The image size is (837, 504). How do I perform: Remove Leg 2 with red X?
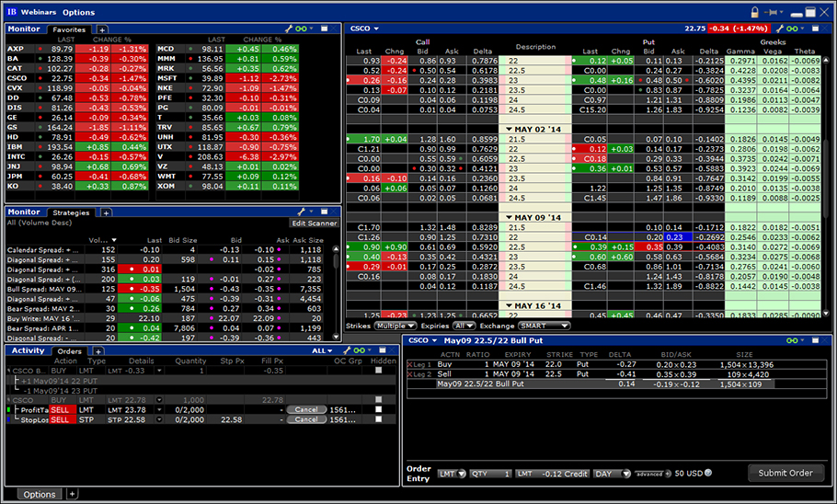[410, 374]
